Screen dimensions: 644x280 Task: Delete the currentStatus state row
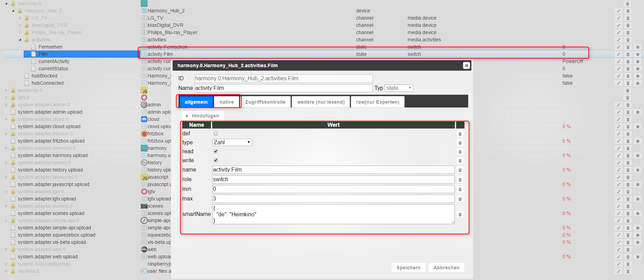coord(628,69)
